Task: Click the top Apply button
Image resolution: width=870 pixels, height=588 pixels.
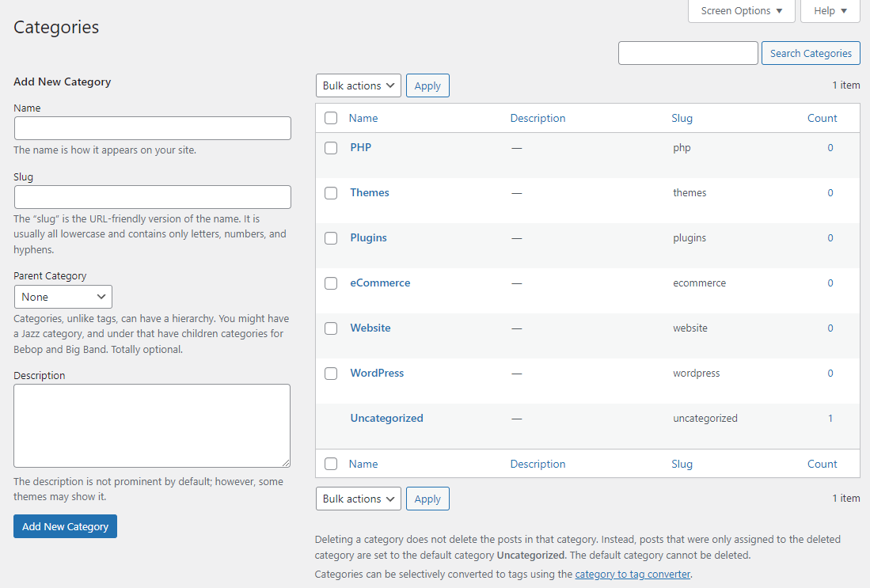Action: point(427,85)
